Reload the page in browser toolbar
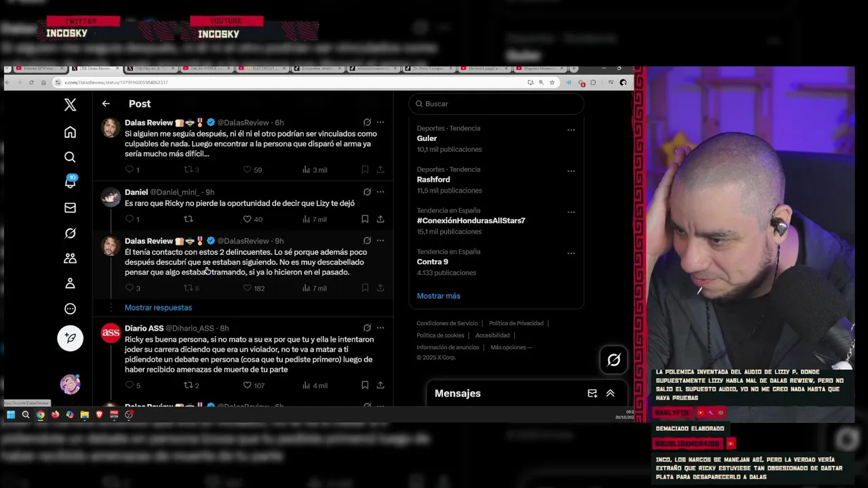This screenshot has height=488, width=868. [x=31, y=83]
